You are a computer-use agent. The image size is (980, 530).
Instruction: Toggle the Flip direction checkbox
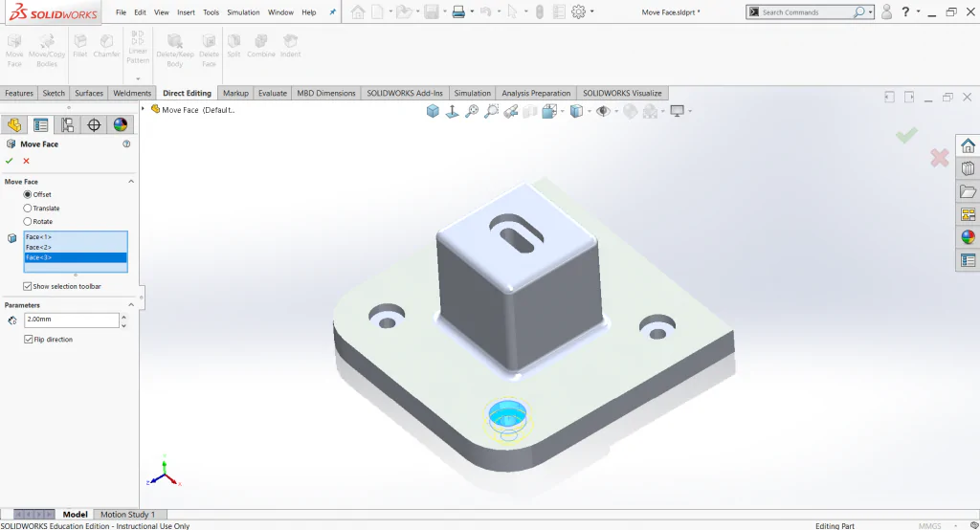pyautogui.click(x=28, y=340)
